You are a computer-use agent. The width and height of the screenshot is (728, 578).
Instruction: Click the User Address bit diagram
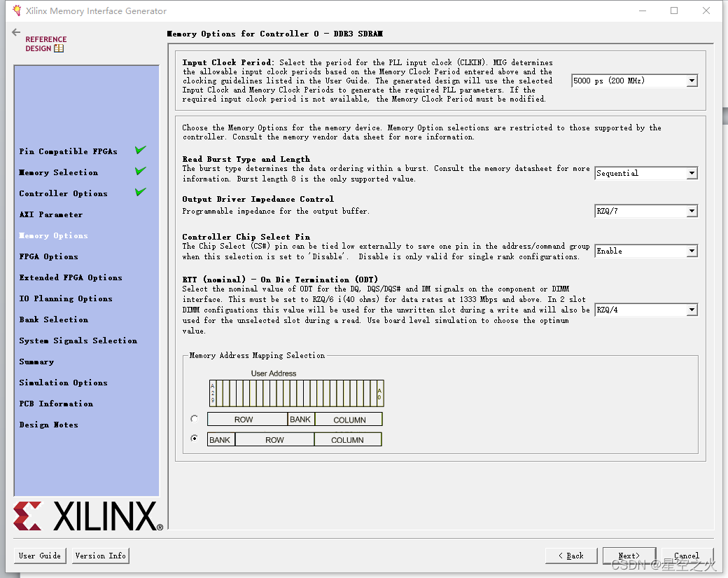(296, 393)
